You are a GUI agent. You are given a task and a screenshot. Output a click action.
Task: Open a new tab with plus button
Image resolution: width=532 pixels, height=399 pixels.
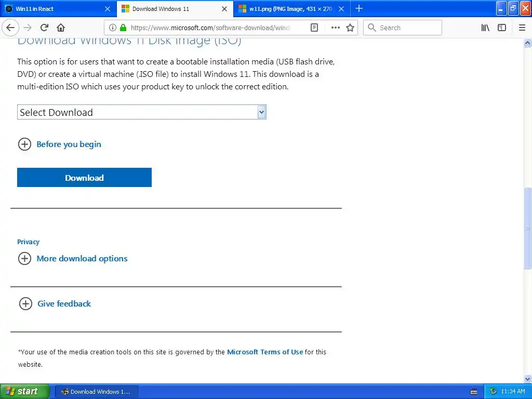359,8
